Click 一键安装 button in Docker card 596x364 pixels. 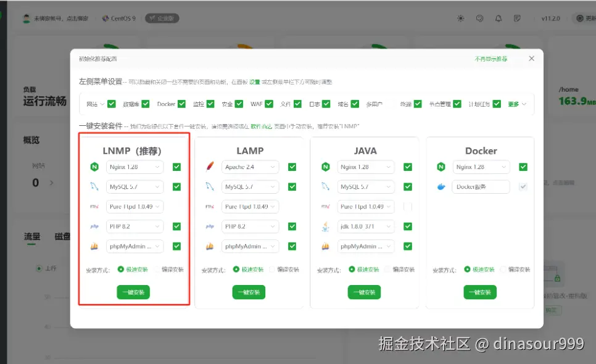pos(480,292)
